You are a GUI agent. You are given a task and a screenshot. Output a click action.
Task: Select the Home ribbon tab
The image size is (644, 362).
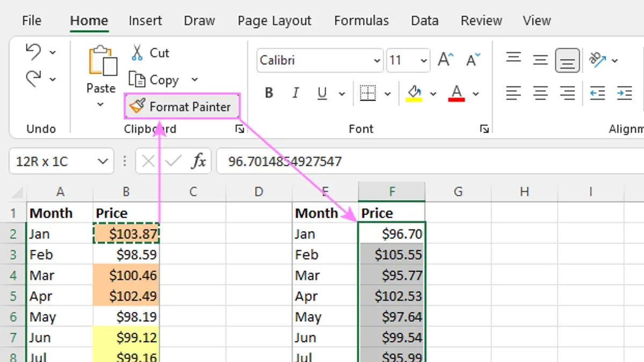[x=89, y=21]
